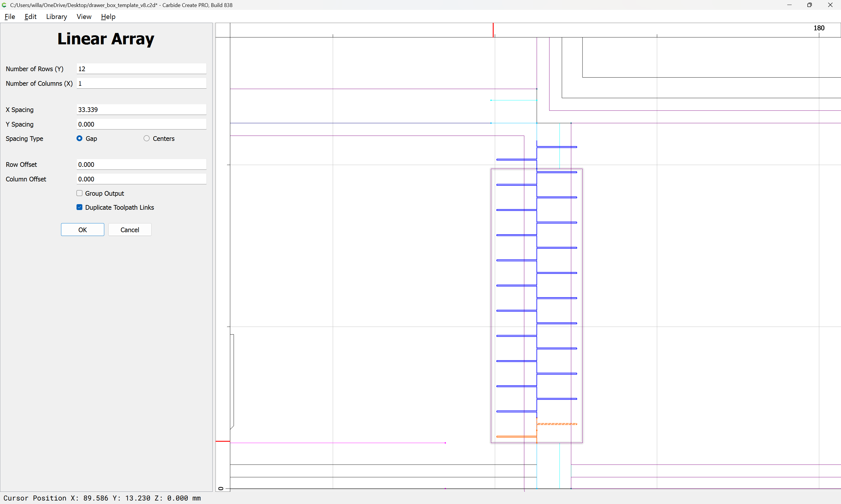841x504 pixels.
Task: Open the Edit menu
Action: click(x=30, y=17)
